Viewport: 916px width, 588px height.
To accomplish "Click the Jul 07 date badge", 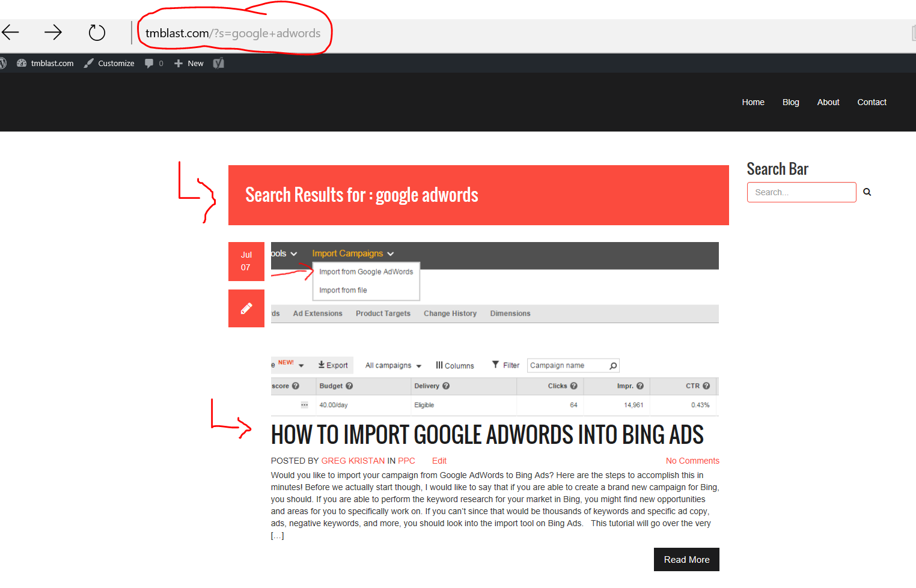I will [246, 261].
